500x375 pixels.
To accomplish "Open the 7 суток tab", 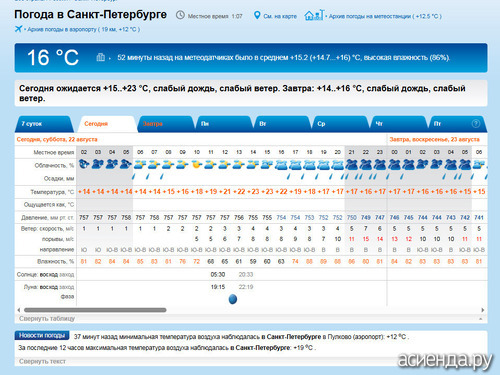I will [43, 124].
